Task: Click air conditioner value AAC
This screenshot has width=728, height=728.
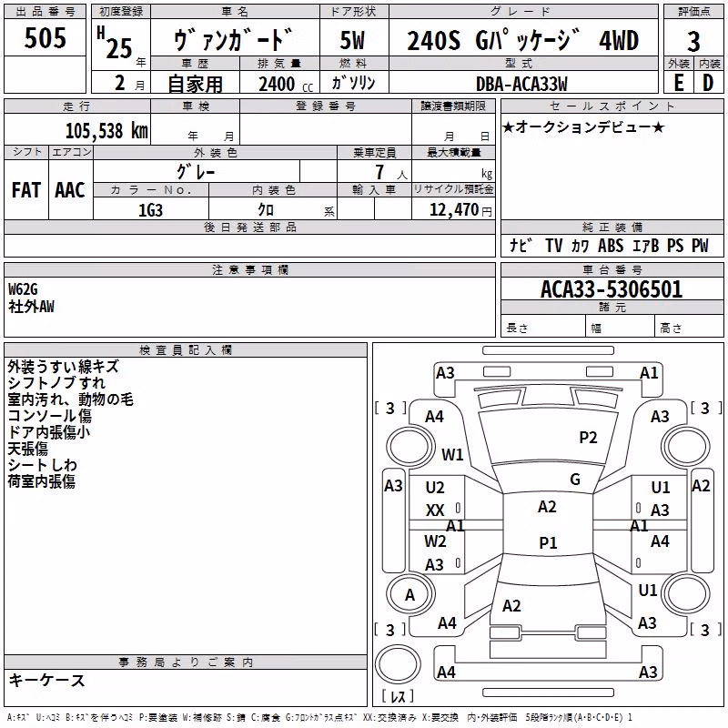Action: tap(70, 190)
